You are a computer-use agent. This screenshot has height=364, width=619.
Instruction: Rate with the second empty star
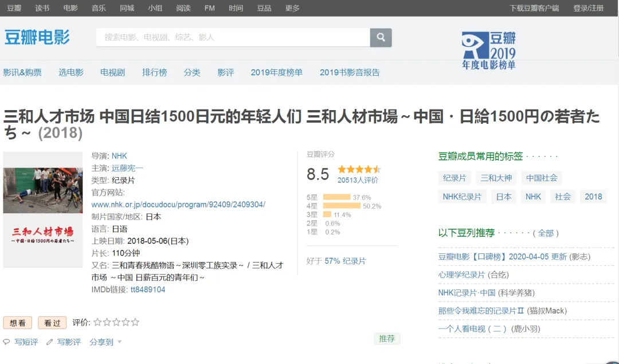click(x=107, y=322)
